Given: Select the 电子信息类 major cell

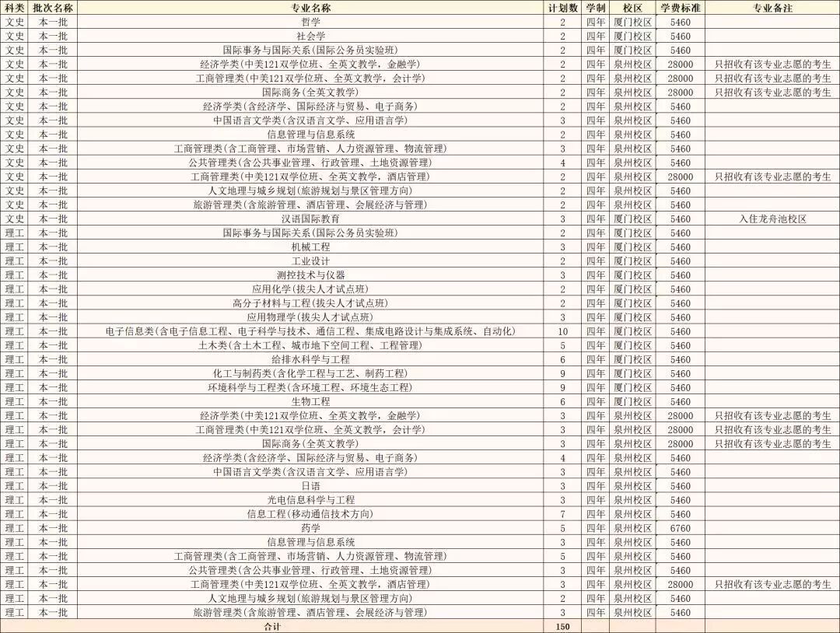Looking at the screenshot, I should tap(310, 331).
